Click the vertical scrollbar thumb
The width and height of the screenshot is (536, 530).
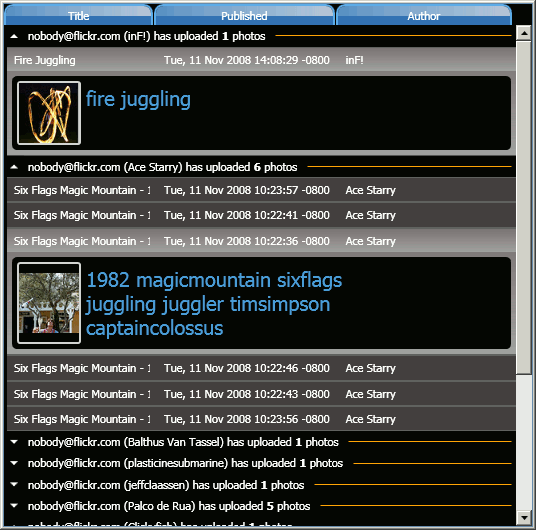[x=524, y=207]
